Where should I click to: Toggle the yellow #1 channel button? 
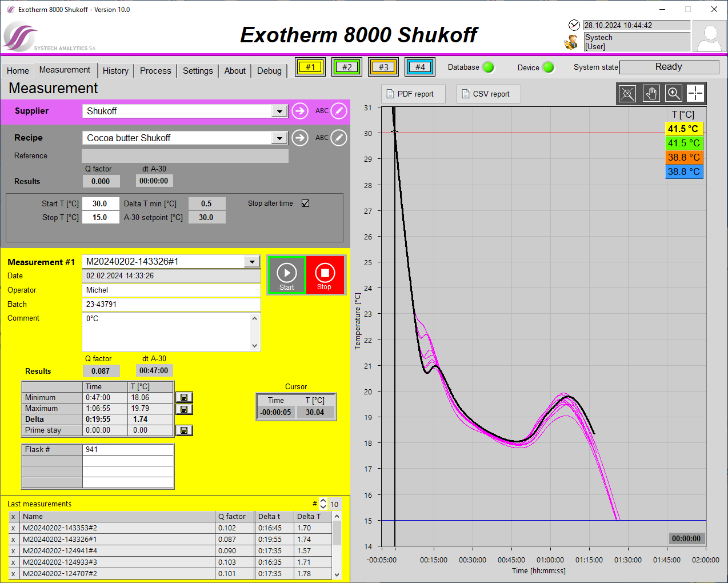point(310,67)
